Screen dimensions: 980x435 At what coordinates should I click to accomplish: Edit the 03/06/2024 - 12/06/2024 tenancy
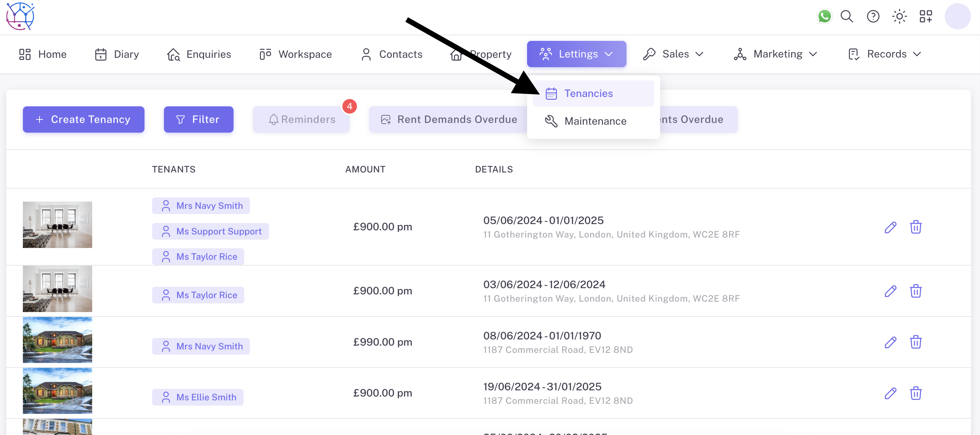coord(890,291)
